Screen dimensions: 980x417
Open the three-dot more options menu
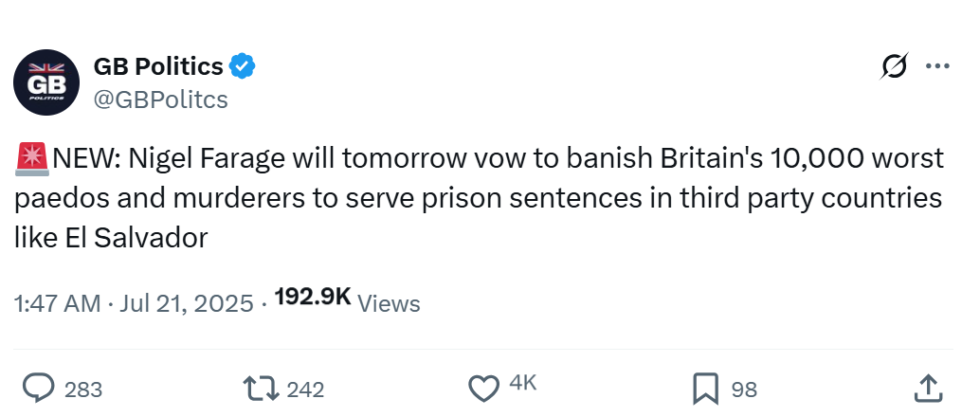point(937,66)
